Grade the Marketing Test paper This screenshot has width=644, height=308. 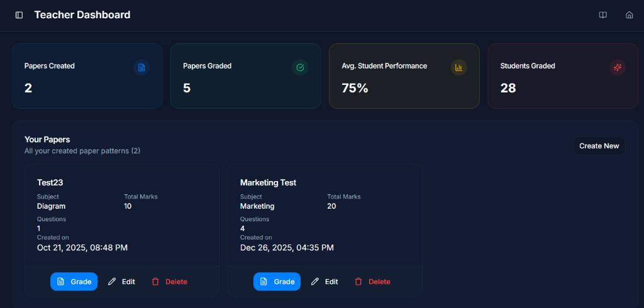coord(277,282)
